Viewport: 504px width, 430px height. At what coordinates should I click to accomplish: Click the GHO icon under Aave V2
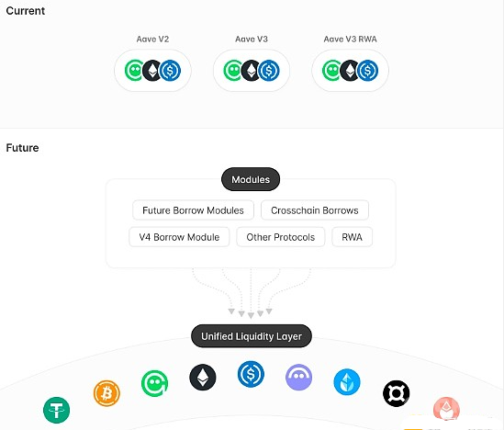134,71
